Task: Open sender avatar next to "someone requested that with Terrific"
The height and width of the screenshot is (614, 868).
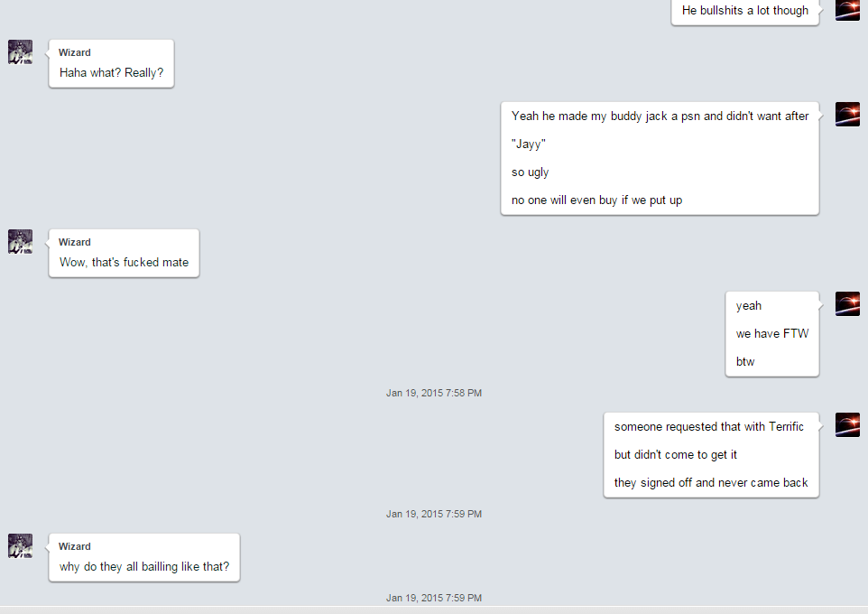Action: point(847,425)
